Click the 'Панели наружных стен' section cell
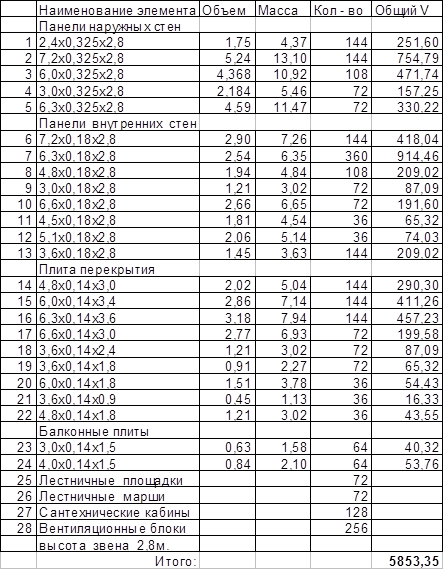This screenshot has height=569, width=443. (118, 26)
